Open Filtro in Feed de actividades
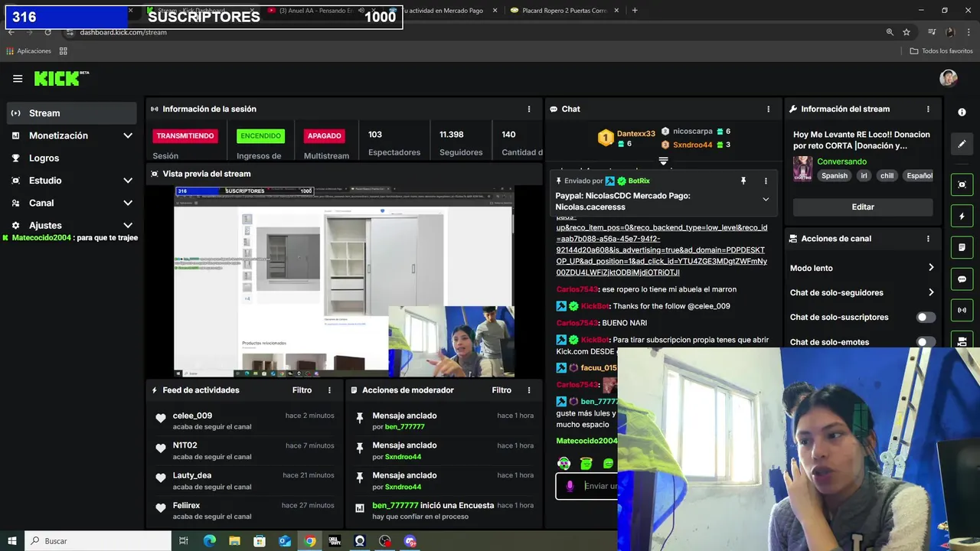 302,390
